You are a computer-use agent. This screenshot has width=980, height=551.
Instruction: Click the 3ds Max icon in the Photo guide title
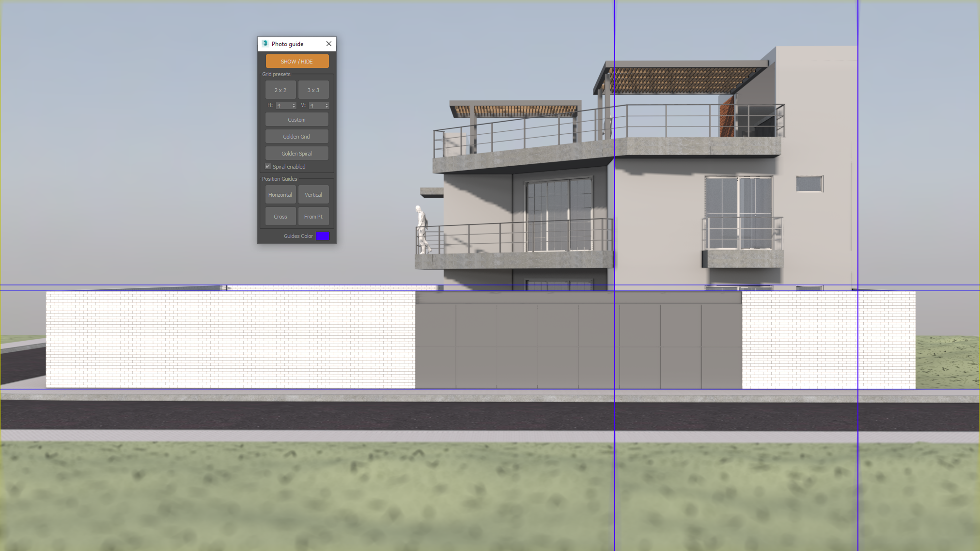265,44
